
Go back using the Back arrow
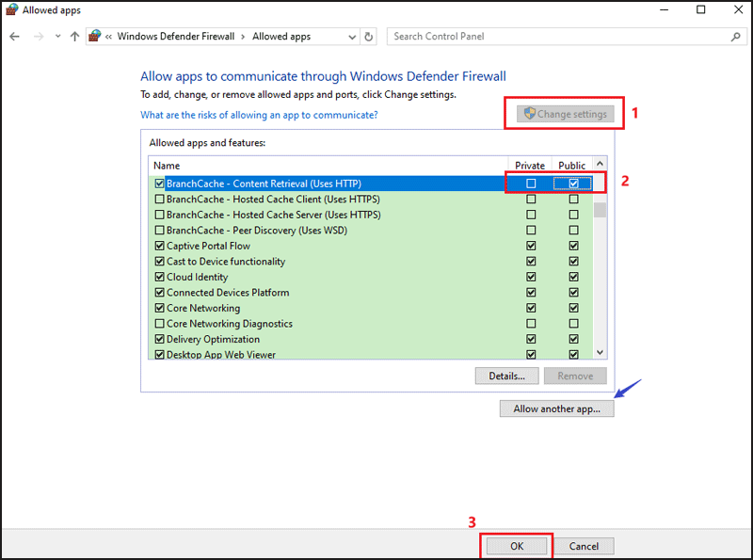pyautogui.click(x=14, y=37)
